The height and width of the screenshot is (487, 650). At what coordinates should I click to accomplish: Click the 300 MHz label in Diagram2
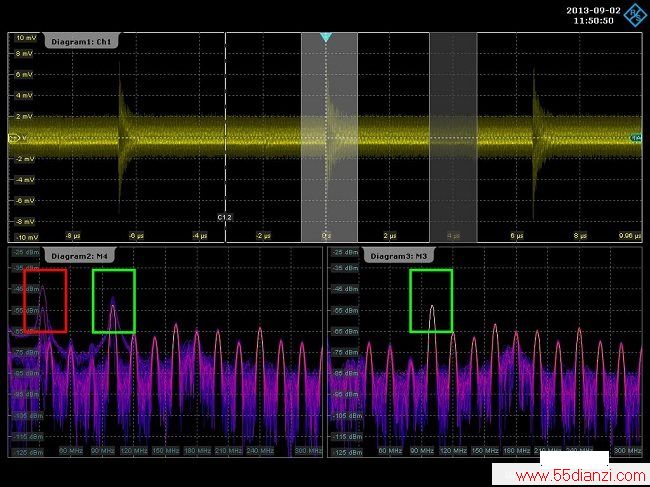pyautogui.click(x=308, y=451)
